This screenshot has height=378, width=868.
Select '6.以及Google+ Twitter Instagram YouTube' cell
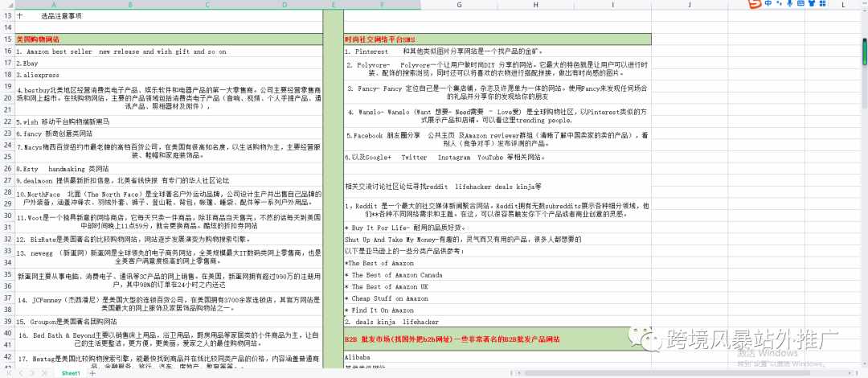coord(497,157)
